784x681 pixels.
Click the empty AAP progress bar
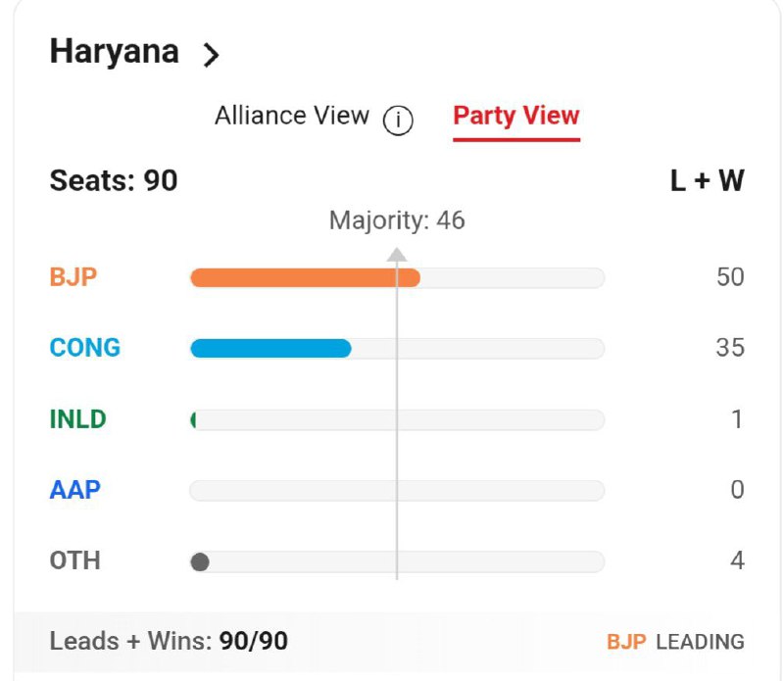tap(397, 491)
